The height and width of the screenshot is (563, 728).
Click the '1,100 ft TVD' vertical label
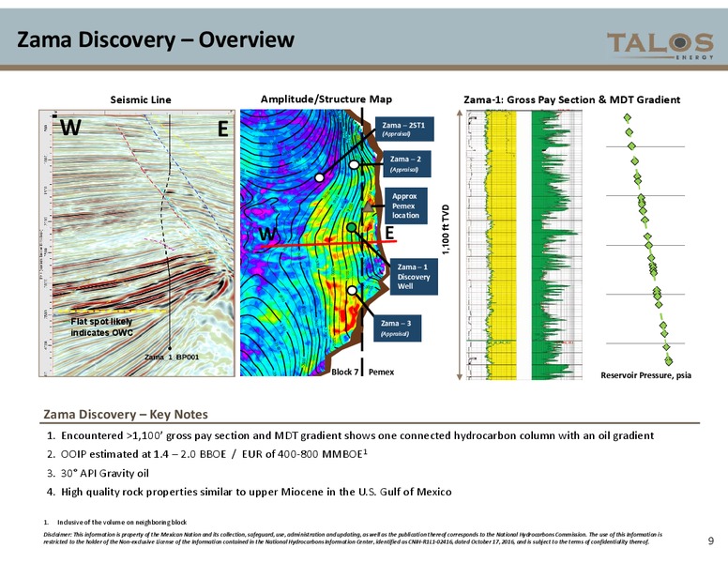pyautogui.click(x=447, y=230)
